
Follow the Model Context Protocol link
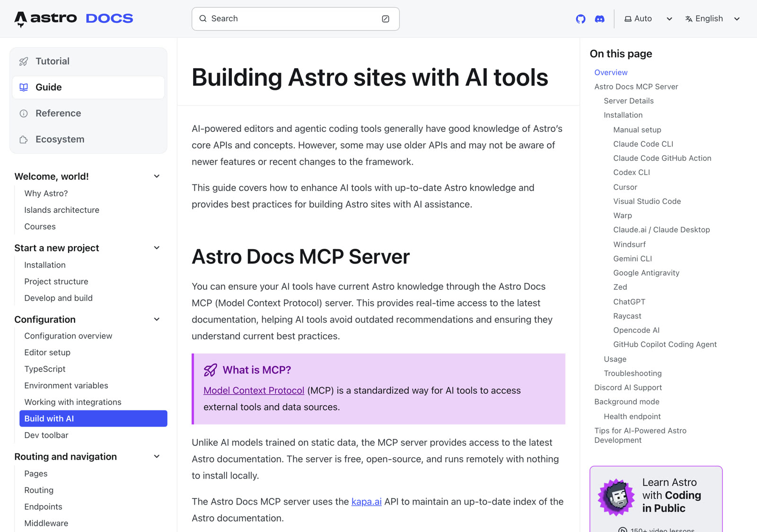254,391
